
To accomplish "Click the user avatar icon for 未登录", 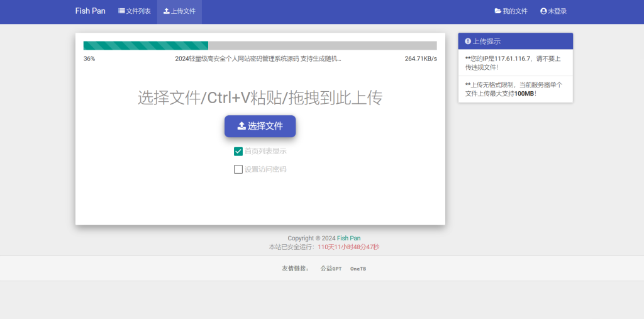I will (543, 11).
